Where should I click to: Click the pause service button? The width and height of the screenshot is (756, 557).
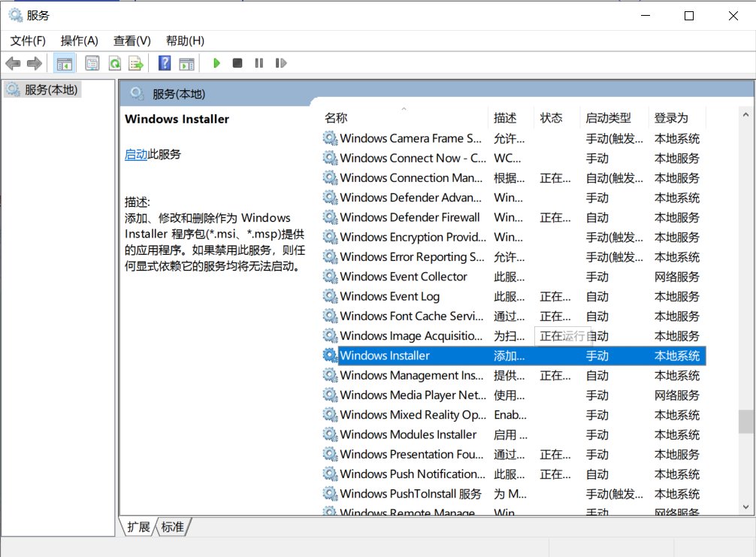pyautogui.click(x=258, y=62)
